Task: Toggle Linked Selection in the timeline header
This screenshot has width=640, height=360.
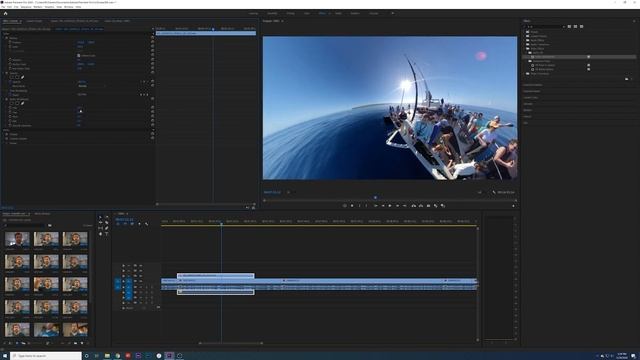Action: 132,224
